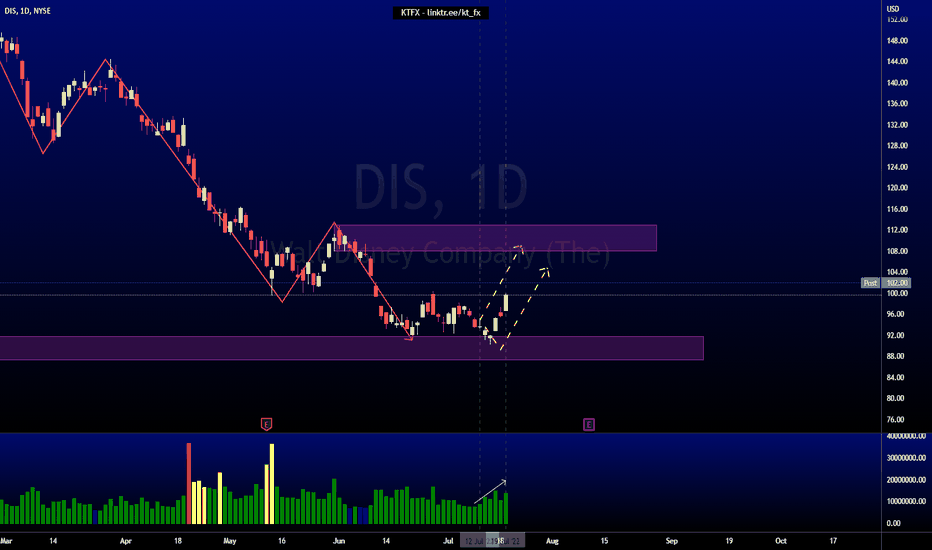The image size is (932, 550).
Task: Select the 100.00 price axis label
Action: tap(897, 293)
